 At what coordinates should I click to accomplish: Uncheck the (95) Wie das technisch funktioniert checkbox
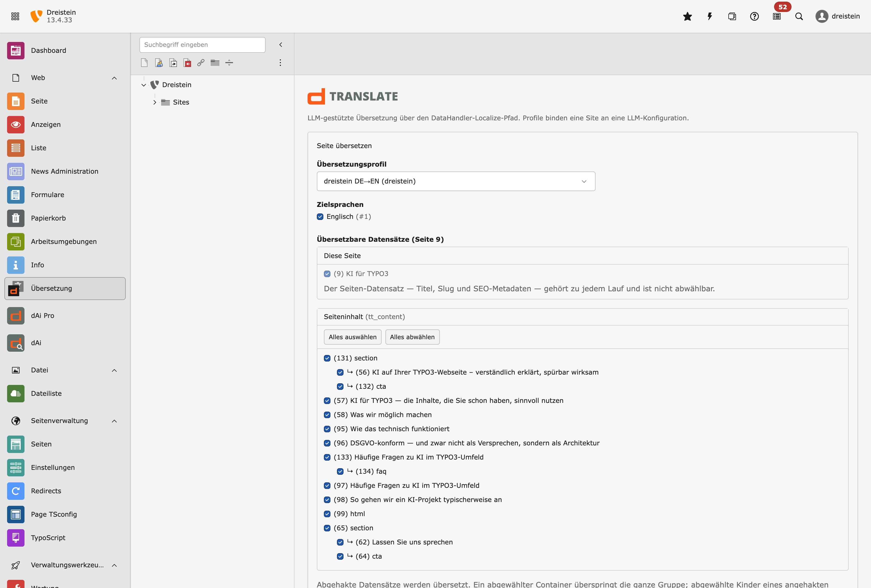point(327,429)
